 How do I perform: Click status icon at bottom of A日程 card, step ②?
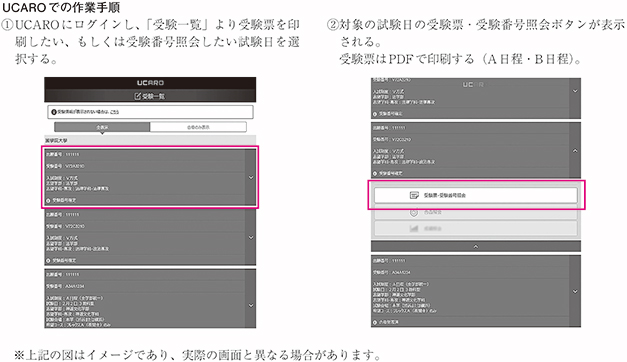(375, 322)
